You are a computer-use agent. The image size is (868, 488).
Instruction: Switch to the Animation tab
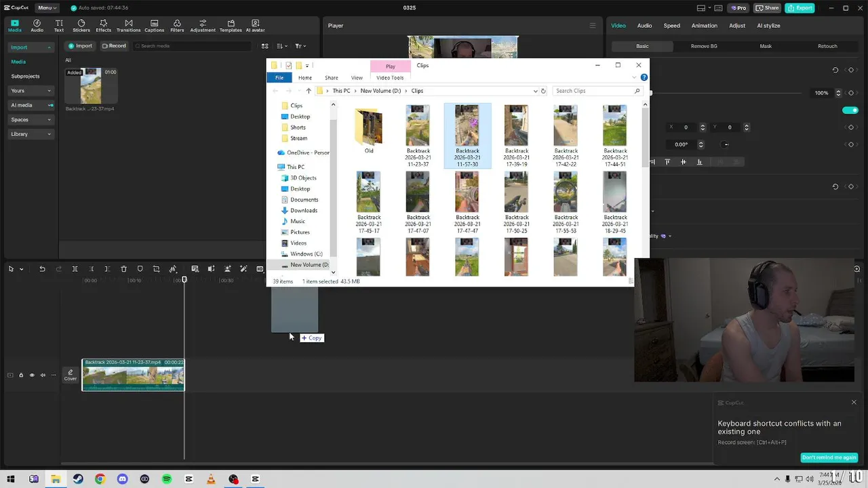click(x=704, y=26)
